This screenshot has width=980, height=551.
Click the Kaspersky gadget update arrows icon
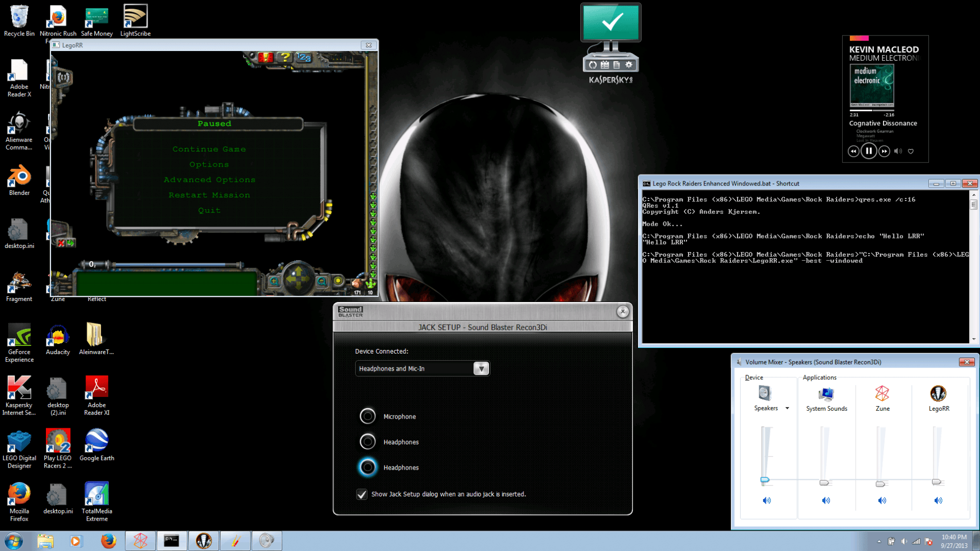(593, 65)
